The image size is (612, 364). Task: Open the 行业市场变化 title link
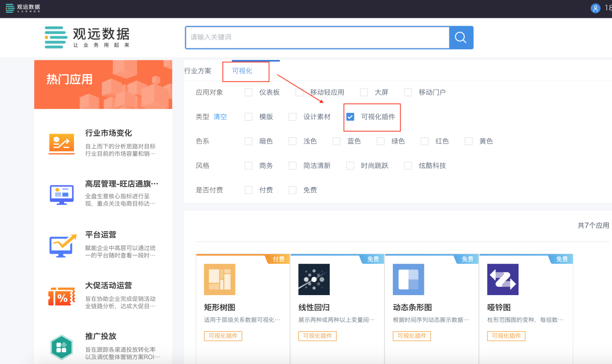point(109,133)
